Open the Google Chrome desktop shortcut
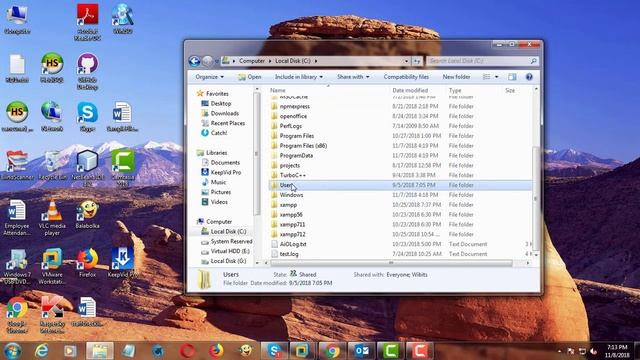The width and height of the screenshot is (640, 360). (x=17, y=315)
